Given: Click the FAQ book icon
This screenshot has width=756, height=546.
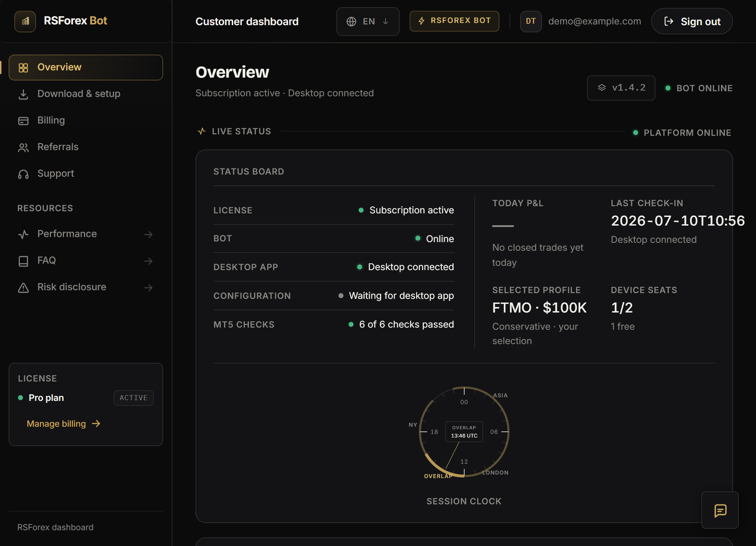Looking at the screenshot, I should [x=23, y=261].
